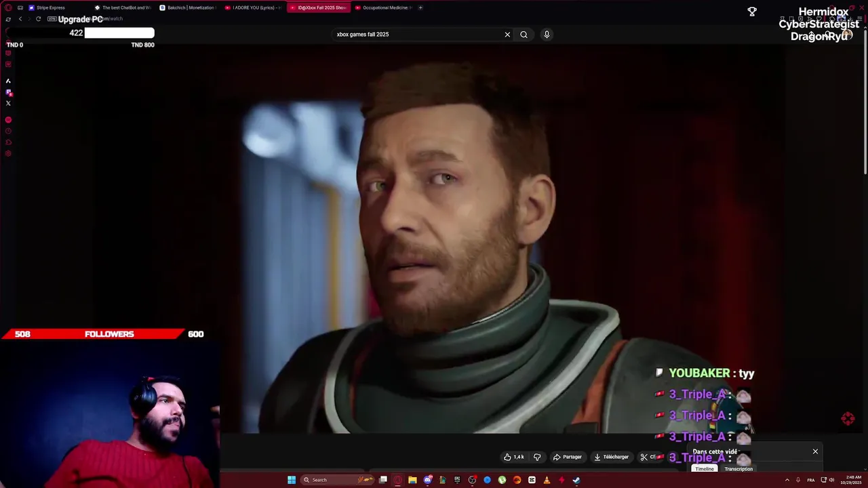Screen dimensions: 868x488
Task: Select the Transcription chip
Action: coord(738,469)
